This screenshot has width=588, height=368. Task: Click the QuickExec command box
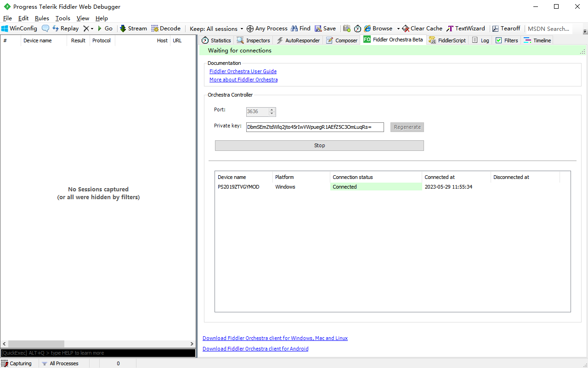[98, 353]
